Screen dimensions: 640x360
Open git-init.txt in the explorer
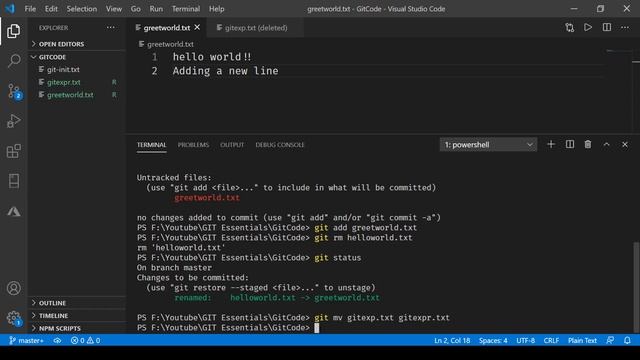[x=77, y=69]
